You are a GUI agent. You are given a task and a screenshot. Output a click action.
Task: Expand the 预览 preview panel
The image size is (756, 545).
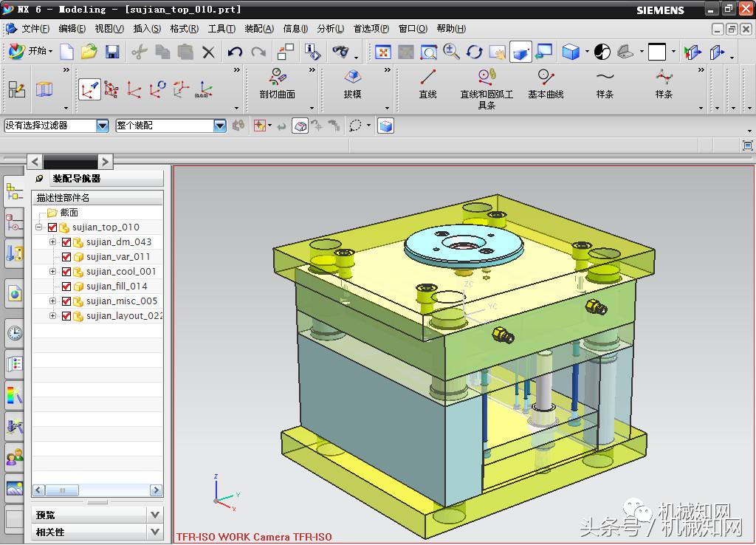click(x=154, y=515)
